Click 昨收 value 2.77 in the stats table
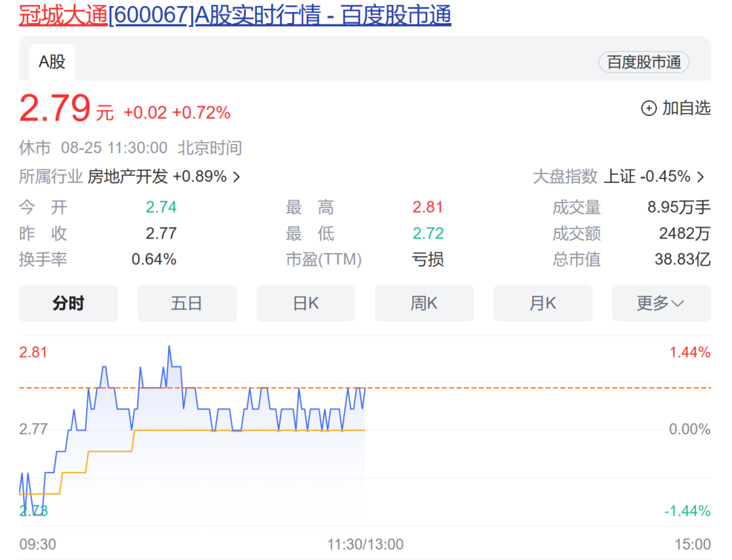Screen dimensions: 732x560 pyautogui.click(x=161, y=233)
